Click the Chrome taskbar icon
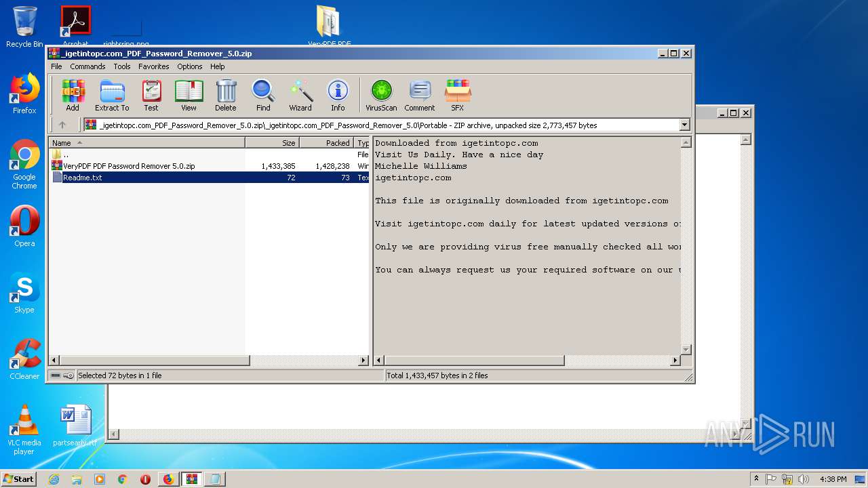 [x=122, y=479]
